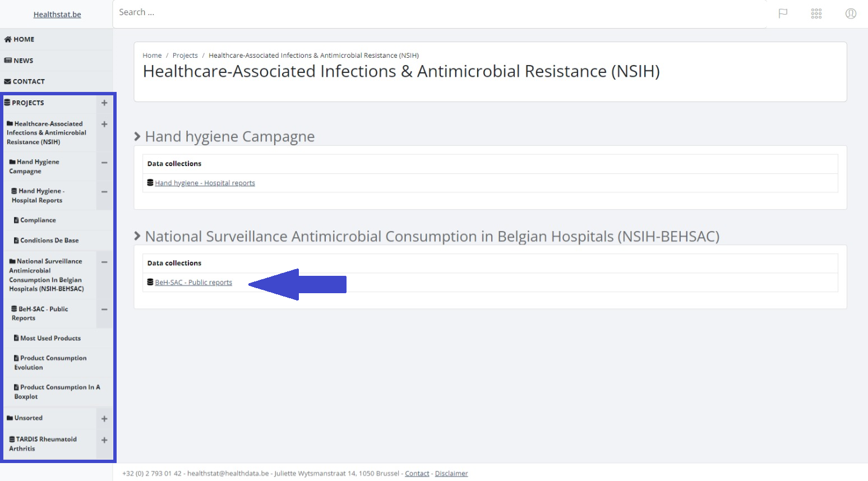Collapse BeH-SAC Public Reports sidebar node

click(x=104, y=309)
